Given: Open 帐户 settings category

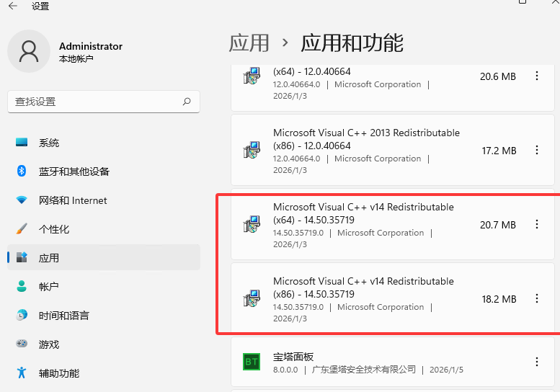Looking at the screenshot, I should (x=104, y=287).
